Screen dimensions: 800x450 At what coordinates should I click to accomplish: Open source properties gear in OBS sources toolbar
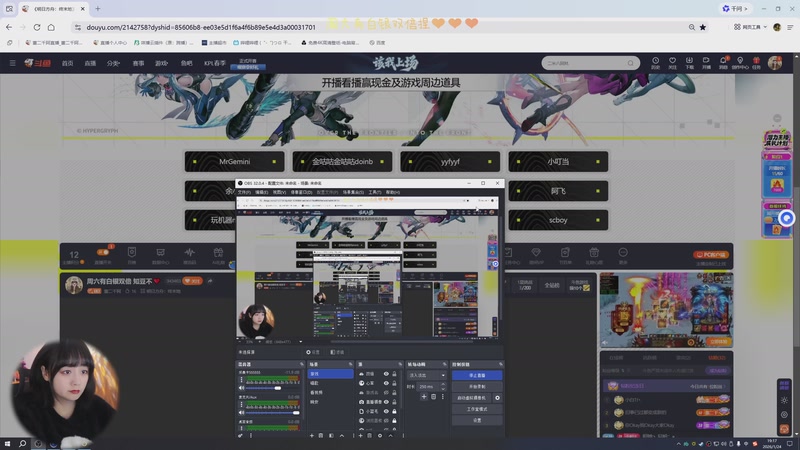[x=380, y=436]
